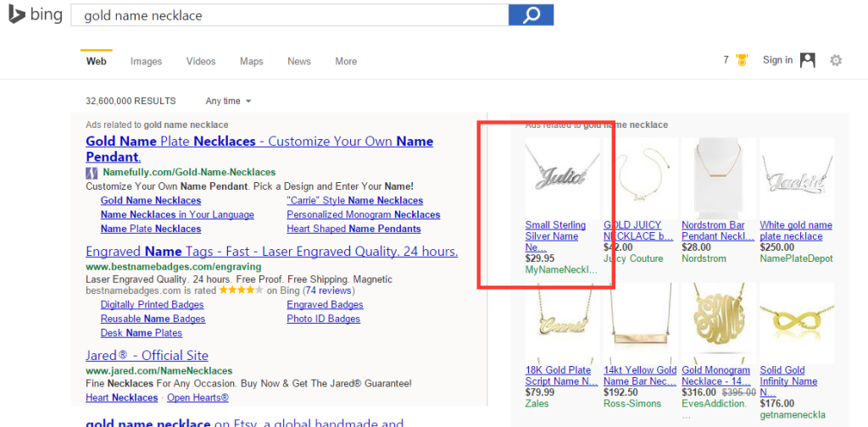
Task: Click Personalized Monogram Necklaces link
Action: click(x=363, y=214)
